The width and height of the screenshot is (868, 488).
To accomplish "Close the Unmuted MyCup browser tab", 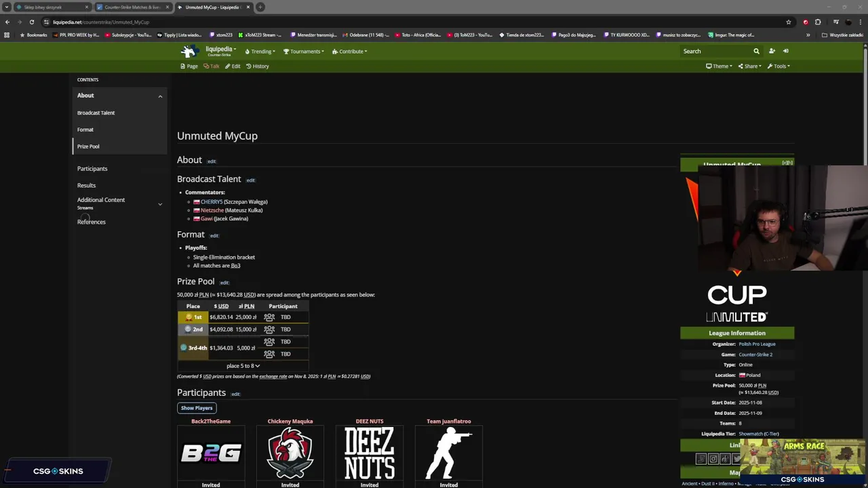I will [248, 7].
